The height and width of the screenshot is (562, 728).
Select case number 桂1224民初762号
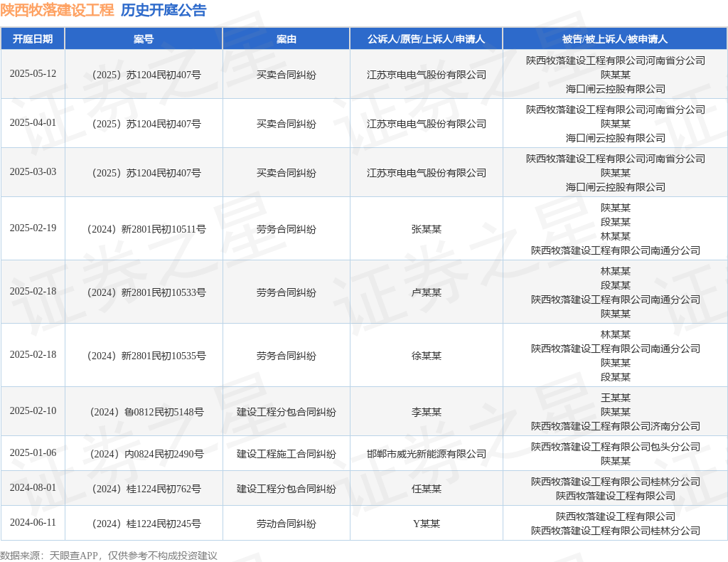click(x=146, y=489)
